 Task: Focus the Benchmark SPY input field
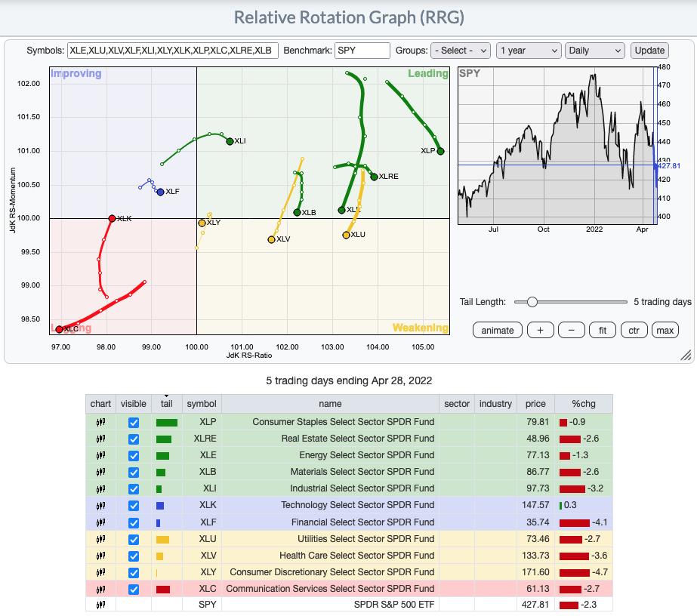point(362,51)
